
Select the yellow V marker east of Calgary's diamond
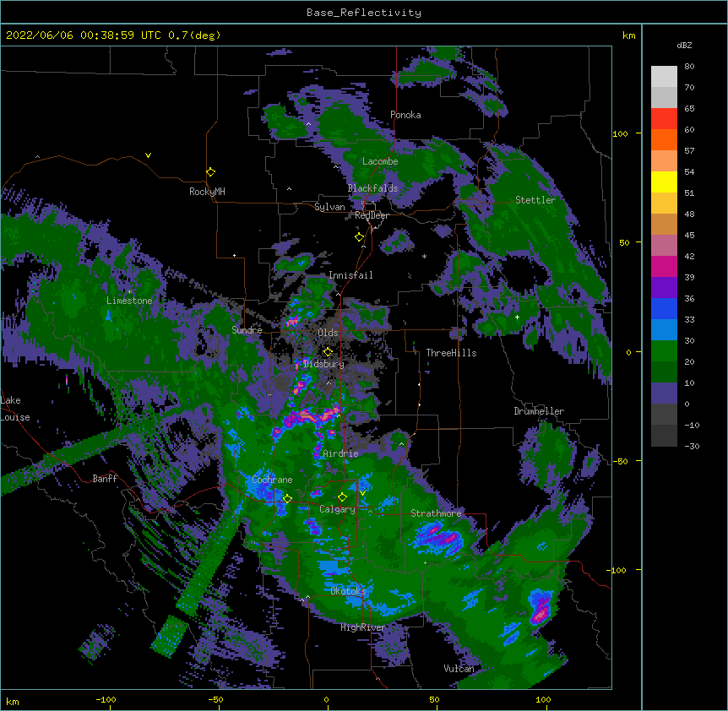point(362,493)
